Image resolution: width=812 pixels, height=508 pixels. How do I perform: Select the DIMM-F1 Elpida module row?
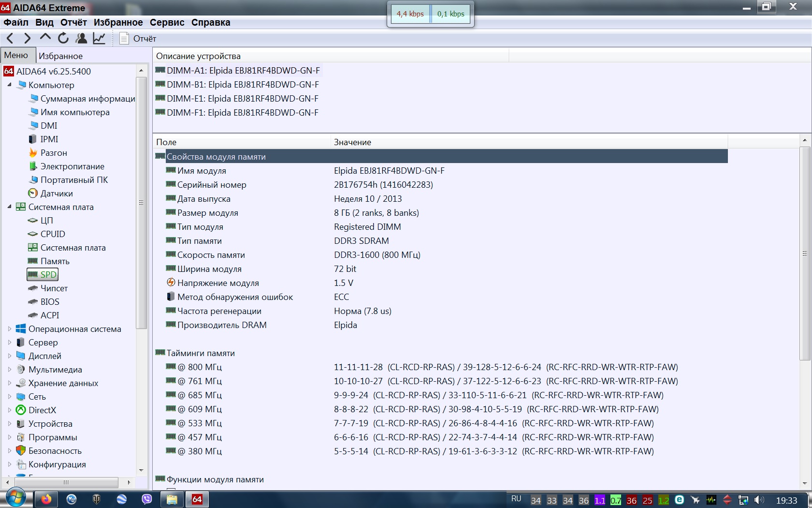pos(237,112)
